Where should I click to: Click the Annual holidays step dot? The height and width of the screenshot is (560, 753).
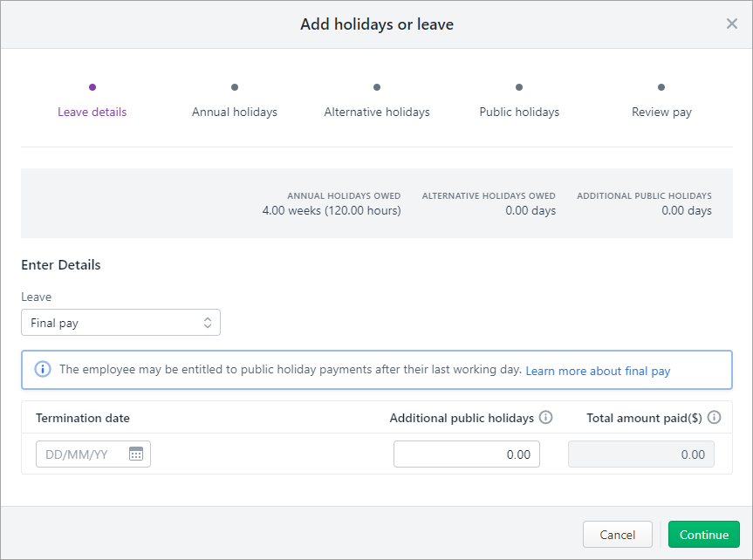pyautogui.click(x=235, y=87)
